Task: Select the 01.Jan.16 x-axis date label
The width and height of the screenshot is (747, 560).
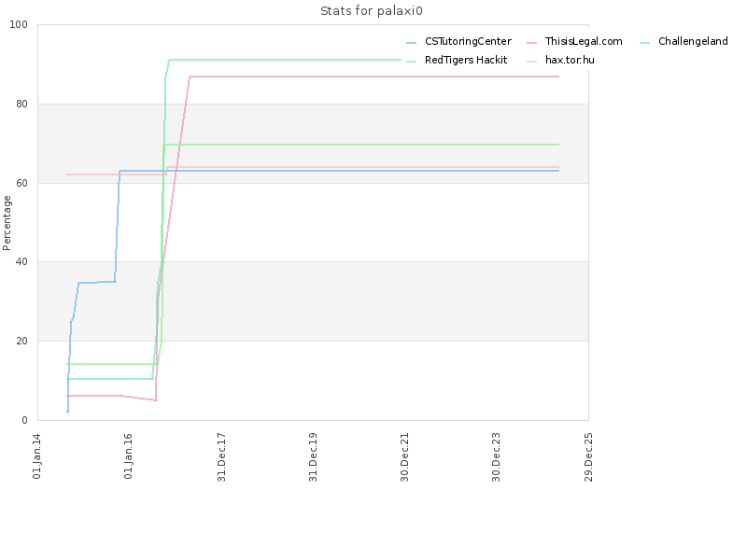Action: click(129, 456)
